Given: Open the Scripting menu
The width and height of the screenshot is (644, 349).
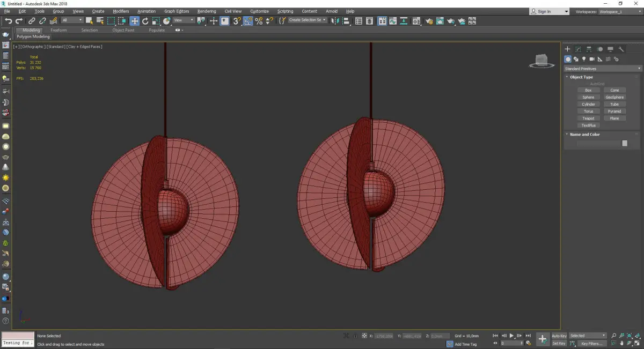Looking at the screenshot, I should pos(285,11).
